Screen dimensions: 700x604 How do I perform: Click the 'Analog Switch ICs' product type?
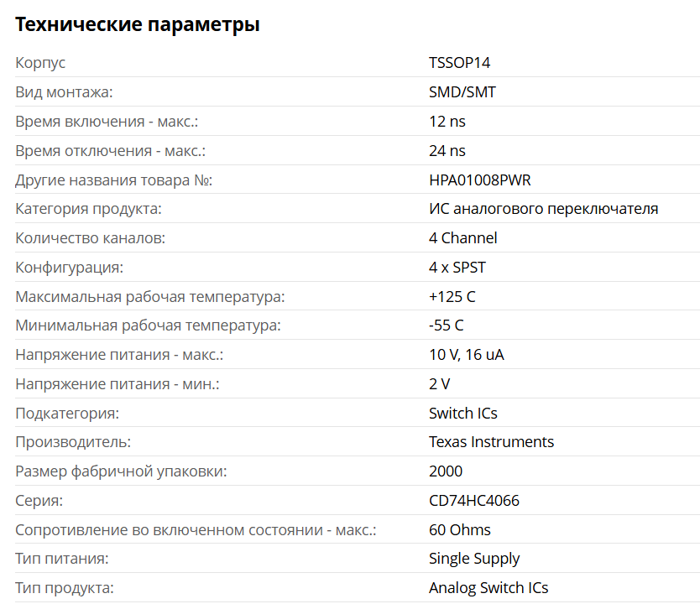click(488, 588)
